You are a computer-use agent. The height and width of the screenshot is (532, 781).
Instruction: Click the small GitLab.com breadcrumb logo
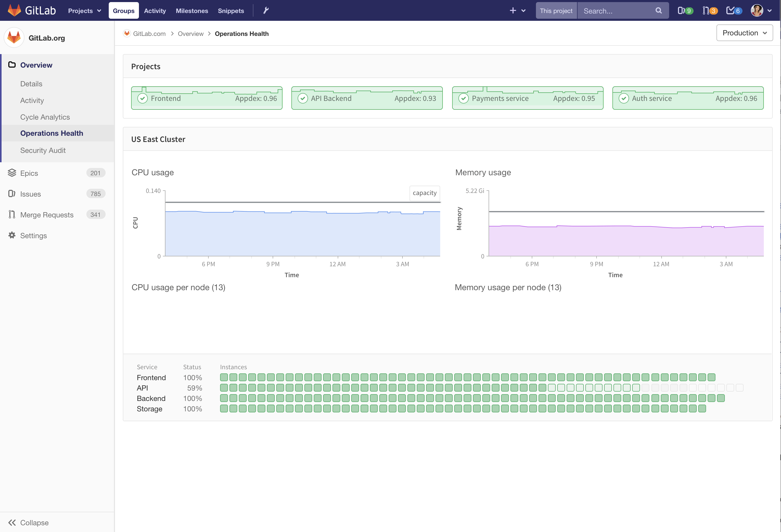[x=127, y=34]
